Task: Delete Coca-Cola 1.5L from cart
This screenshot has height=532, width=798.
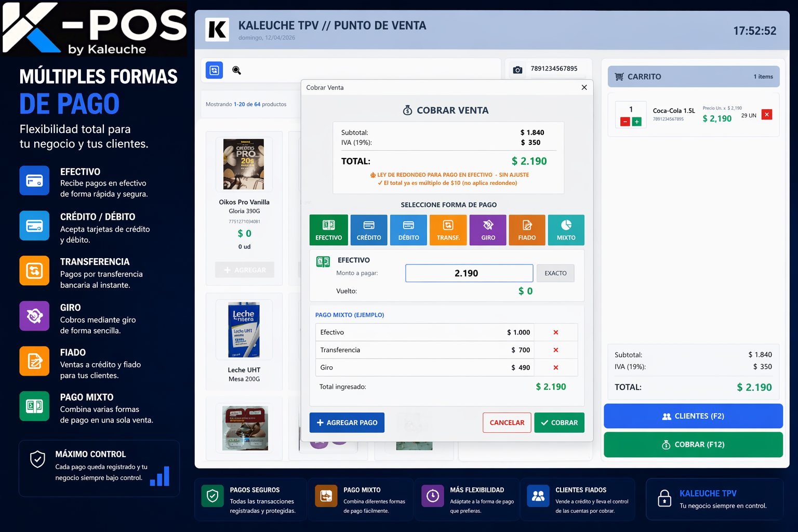Action: coord(767,114)
